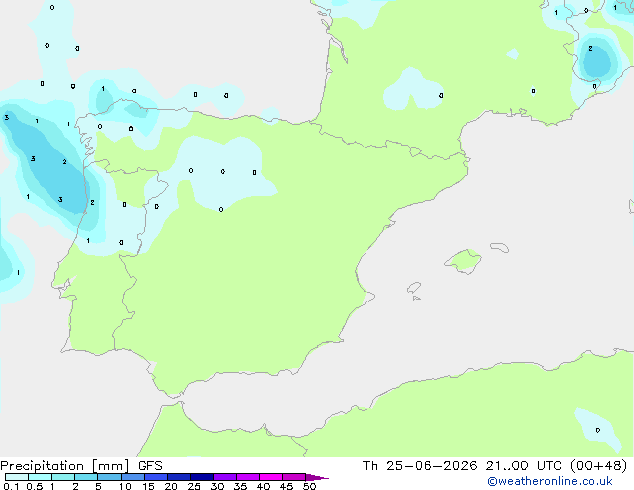Click the Ibiza island outline on map
Viewport: 634px width, 490px height.
(414, 288)
